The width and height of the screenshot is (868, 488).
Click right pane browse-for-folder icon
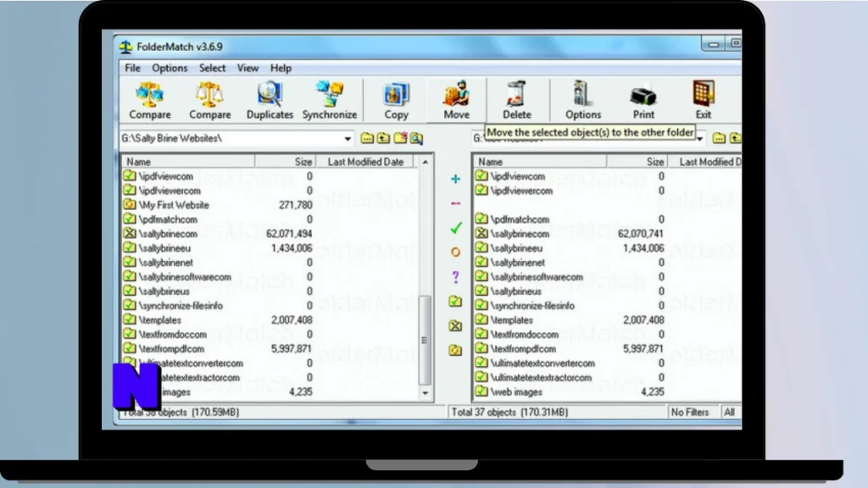click(x=719, y=138)
